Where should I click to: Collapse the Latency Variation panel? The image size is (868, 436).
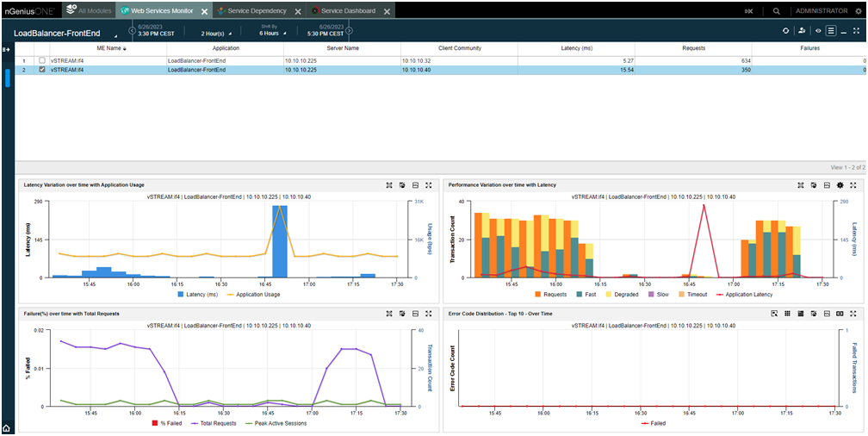[415, 185]
